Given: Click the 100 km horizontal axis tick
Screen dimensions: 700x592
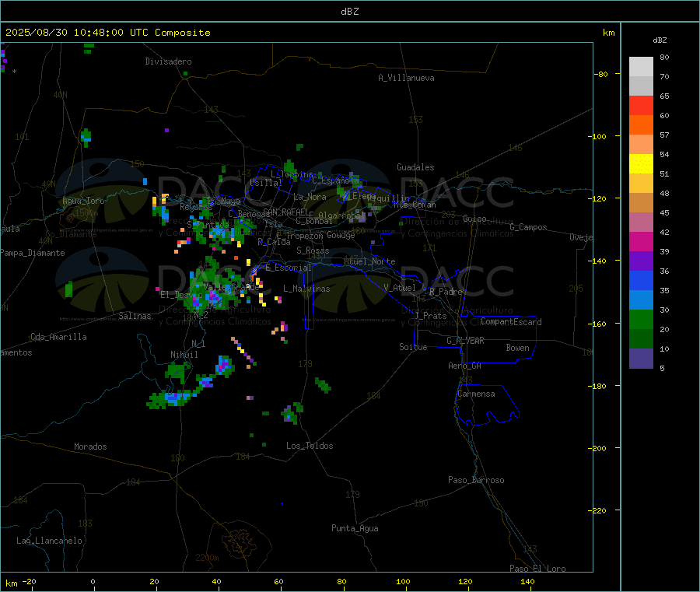Looking at the screenshot, I should [403, 581].
